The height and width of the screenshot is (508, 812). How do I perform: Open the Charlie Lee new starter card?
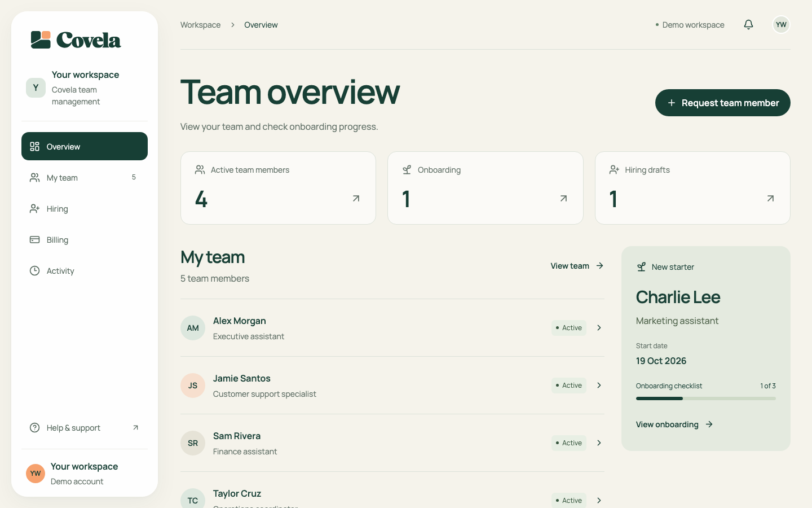point(706,348)
